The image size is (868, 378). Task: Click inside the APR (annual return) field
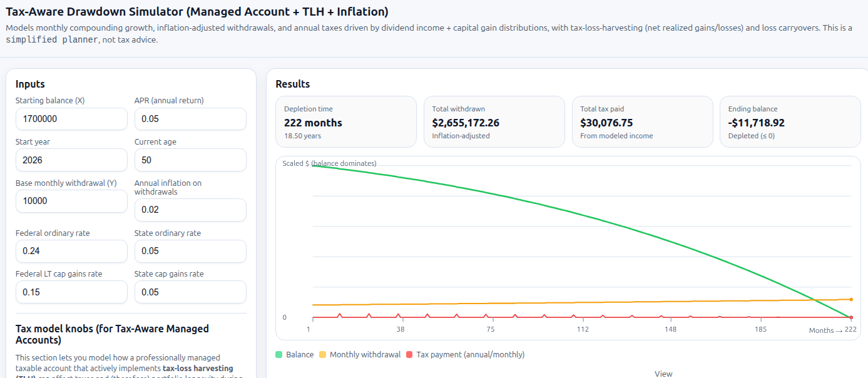point(190,119)
